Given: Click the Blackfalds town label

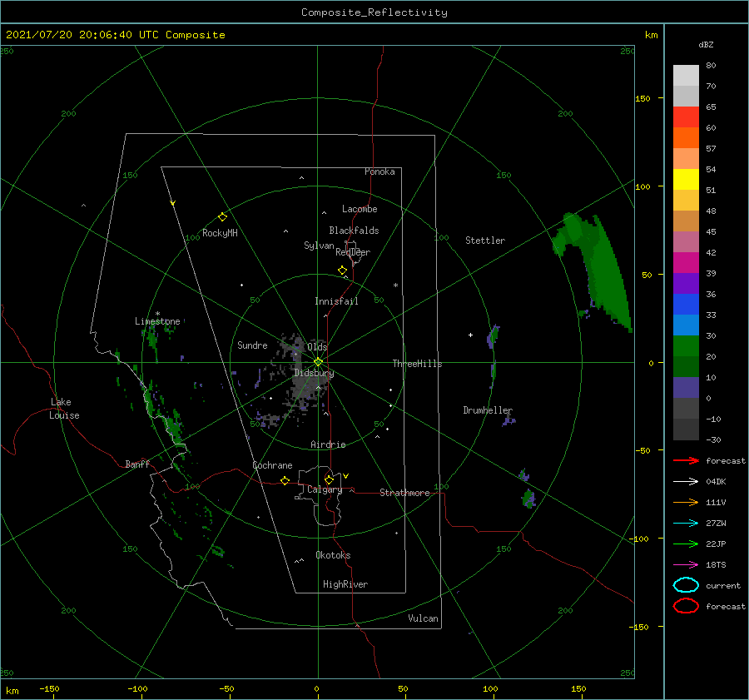Looking at the screenshot, I should click(354, 231).
